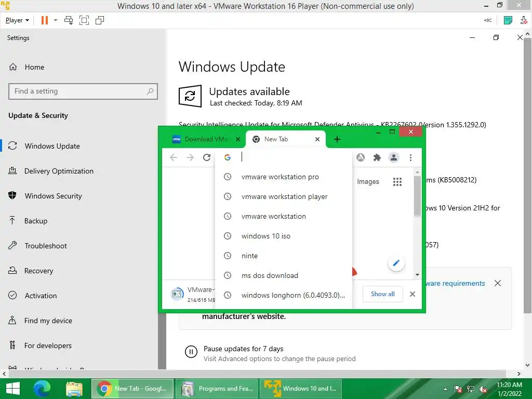The height and width of the screenshot is (399, 532).
Task: Choose suggestion ninte
Action: (x=284, y=256)
